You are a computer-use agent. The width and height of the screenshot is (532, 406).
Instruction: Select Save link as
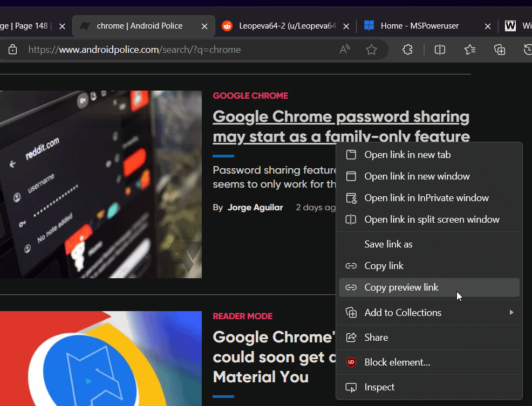(429, 244)
